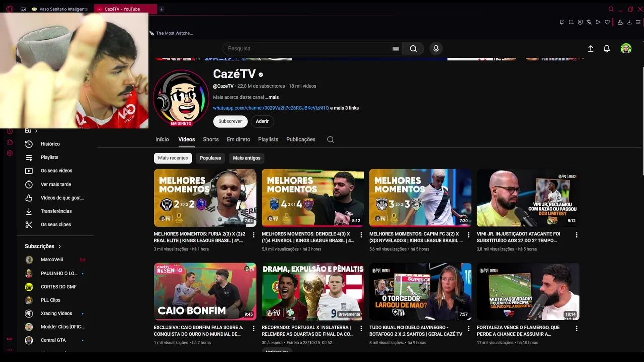The width and height of the screenshot is (644, 362).
Task: Click the pin icon in address bar
Action: point(561,22)
